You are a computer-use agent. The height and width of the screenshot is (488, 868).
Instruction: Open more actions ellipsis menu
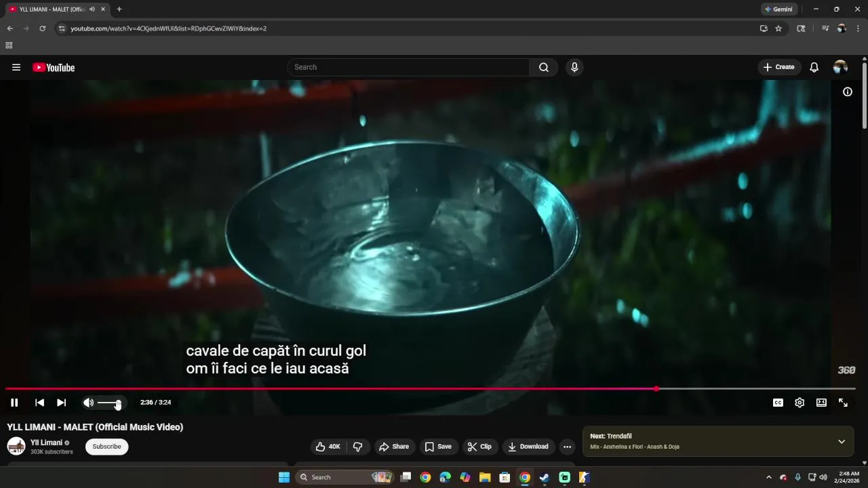click(567, 447)
